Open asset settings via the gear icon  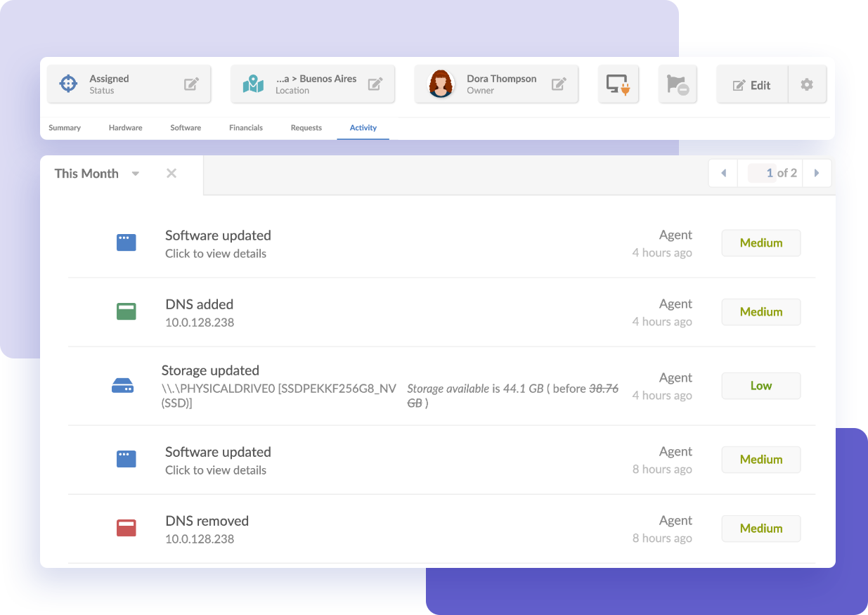tap(806, 84)
